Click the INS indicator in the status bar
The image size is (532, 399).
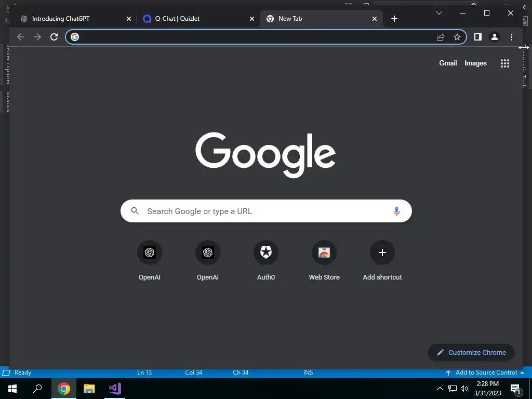point(308,373)
